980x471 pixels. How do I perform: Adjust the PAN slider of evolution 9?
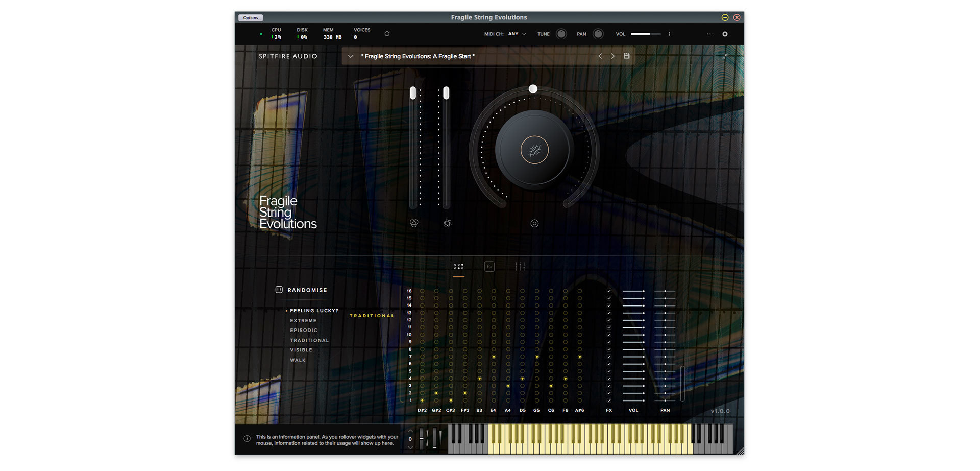pyautogui.click(x=665, y=342)
